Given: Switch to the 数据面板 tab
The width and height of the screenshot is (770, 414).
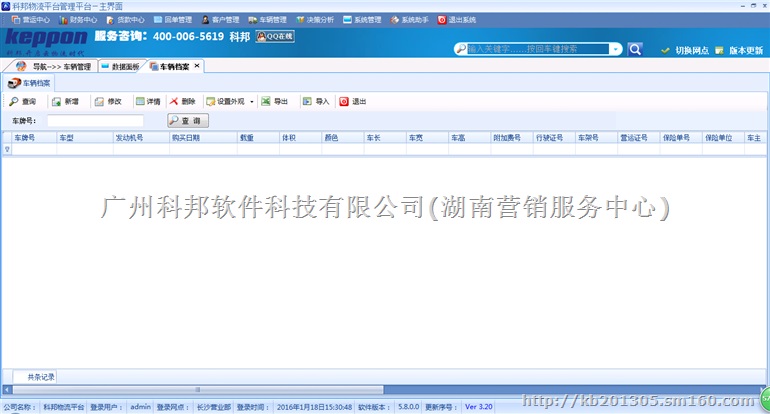Looking at the screenshot, I should click(120, 66).
